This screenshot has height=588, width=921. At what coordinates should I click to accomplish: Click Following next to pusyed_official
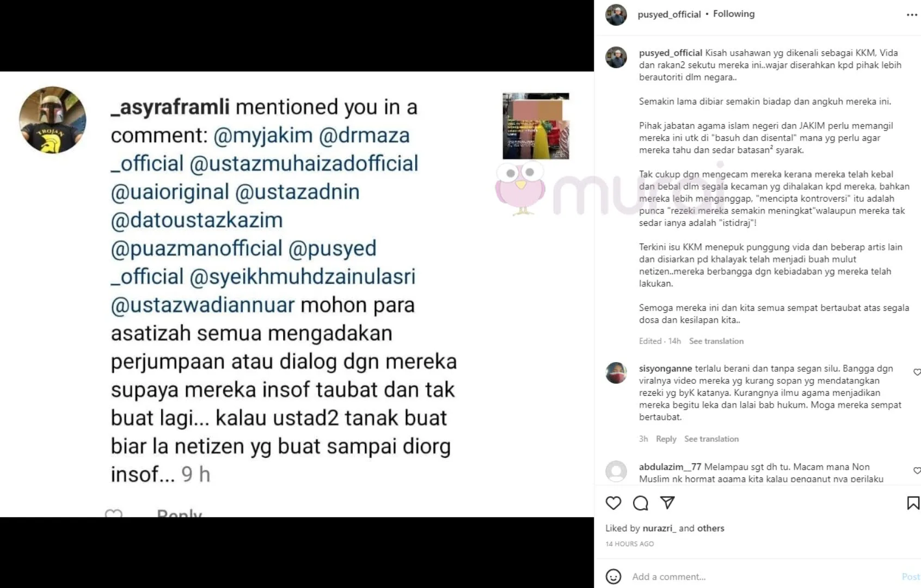[734, 14]
